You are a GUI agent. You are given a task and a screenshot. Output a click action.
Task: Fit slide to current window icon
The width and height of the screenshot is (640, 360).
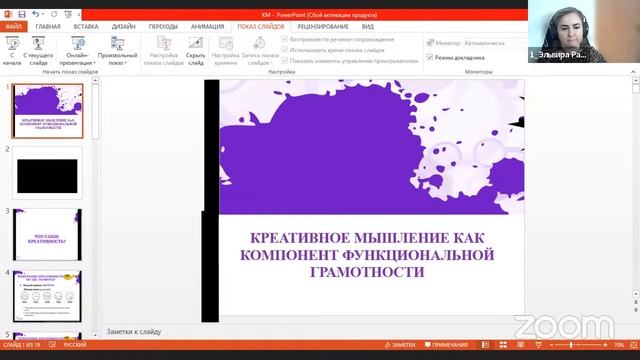(633, 345)
